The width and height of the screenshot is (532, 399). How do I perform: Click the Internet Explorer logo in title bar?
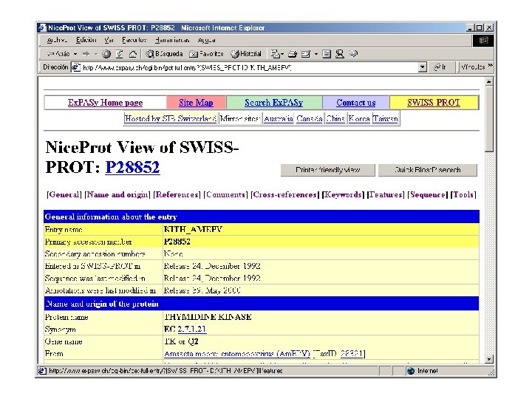pyautogui.click(x=42, y=27)
